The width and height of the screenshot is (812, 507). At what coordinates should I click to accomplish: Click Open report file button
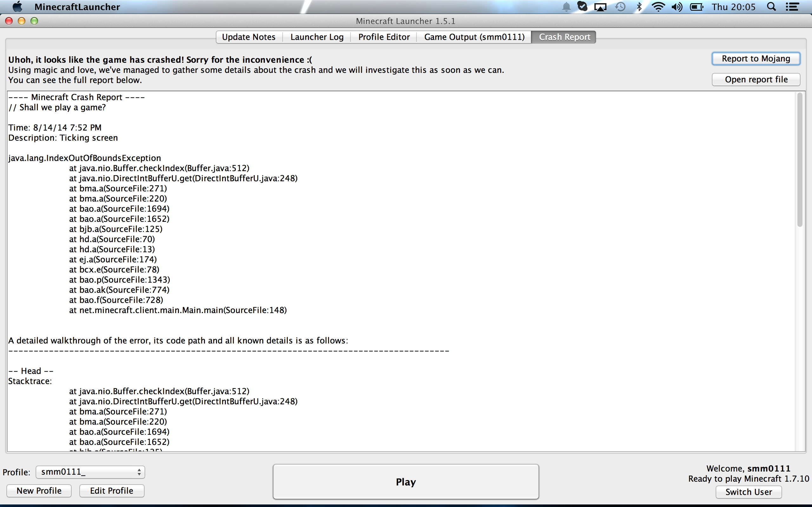pyautogui.click(x=756, y=80)
